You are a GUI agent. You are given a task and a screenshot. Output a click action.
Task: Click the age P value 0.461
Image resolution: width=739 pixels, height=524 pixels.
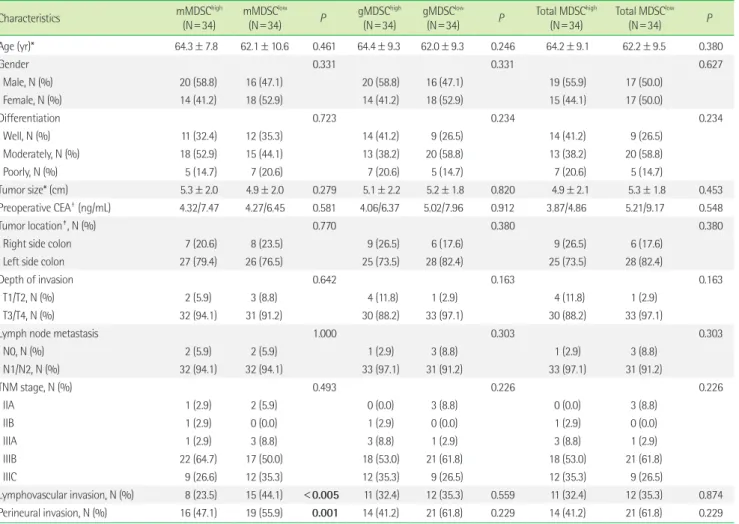(324, 47)
